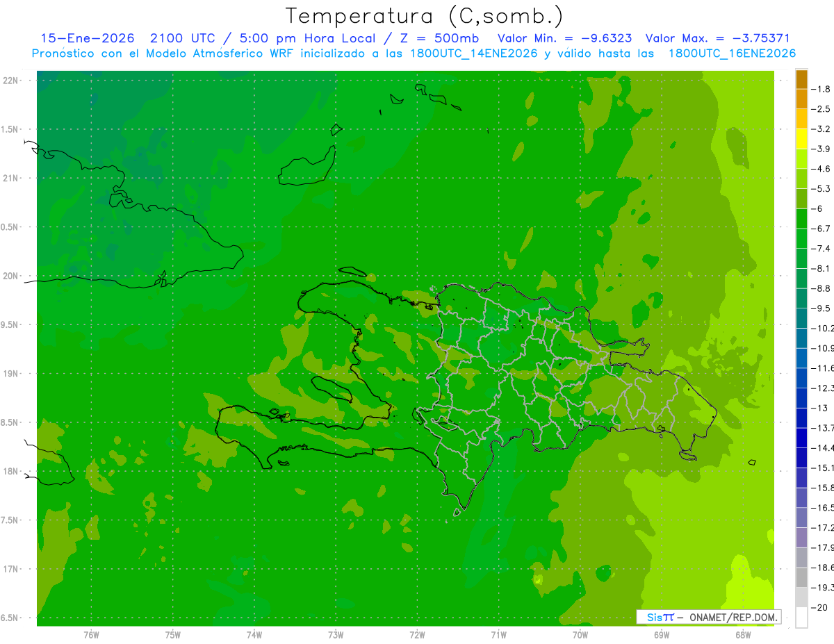Click the 'Temperatura (C,somb.)' title
The height and width of the screenshot is (644, 834).
(x=425, y=16)
